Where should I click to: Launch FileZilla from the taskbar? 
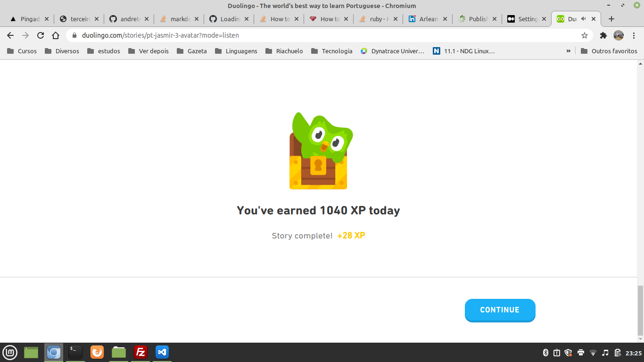[140, 352]
